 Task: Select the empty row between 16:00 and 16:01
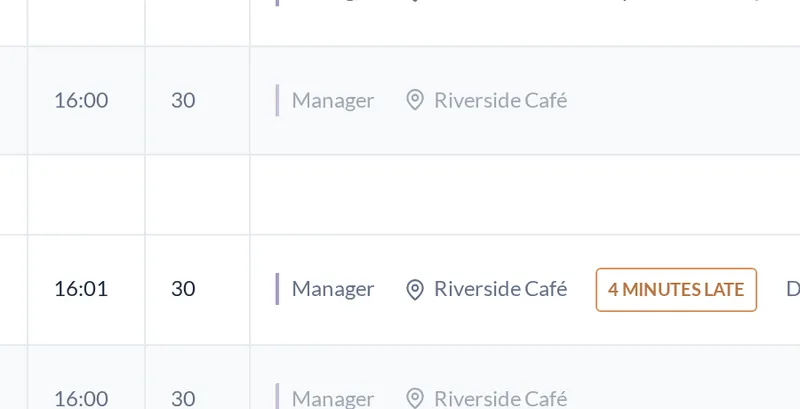point(400,195)
